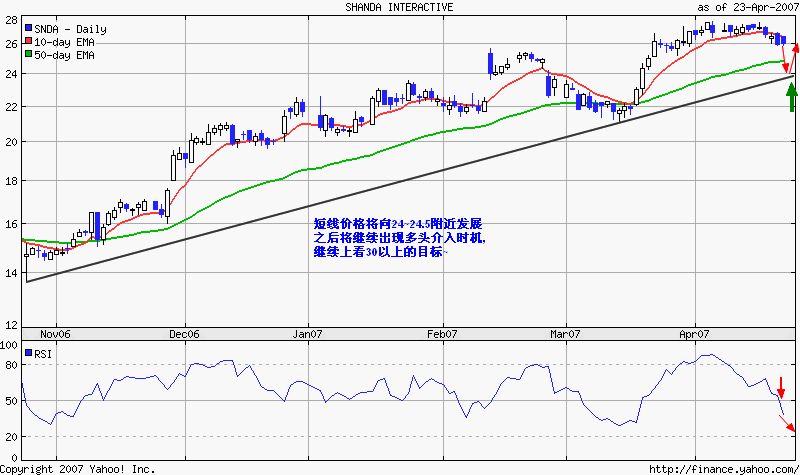The width and height of the screenshot is (800, 475).
Task: Click the '50-day EMA' legend label
Action: (64, 55)
